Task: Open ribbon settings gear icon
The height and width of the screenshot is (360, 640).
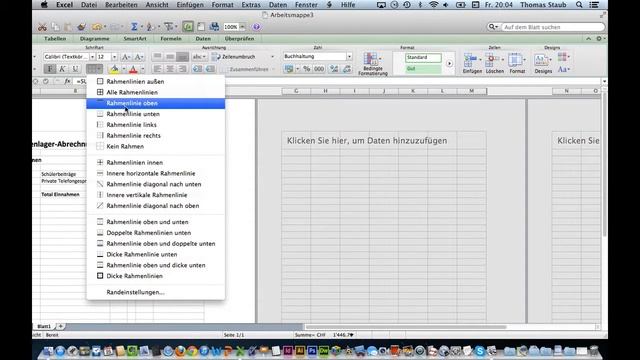Action: click(599, 39)
